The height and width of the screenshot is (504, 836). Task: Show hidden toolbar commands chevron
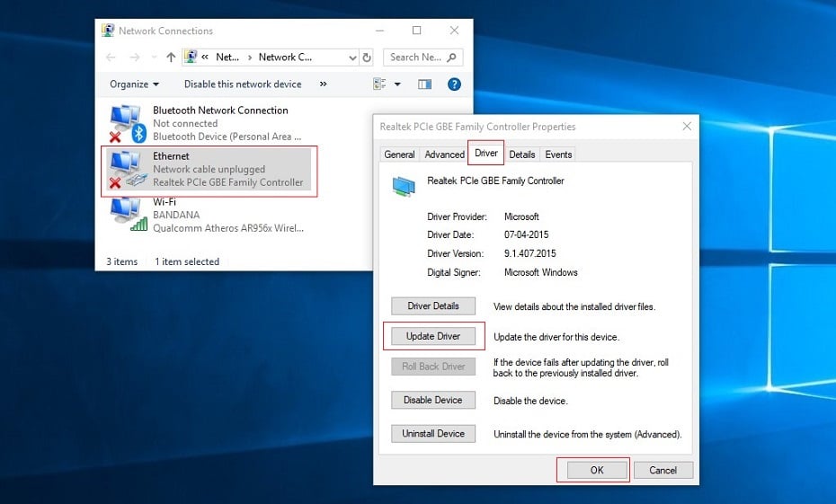click(323, 84)
